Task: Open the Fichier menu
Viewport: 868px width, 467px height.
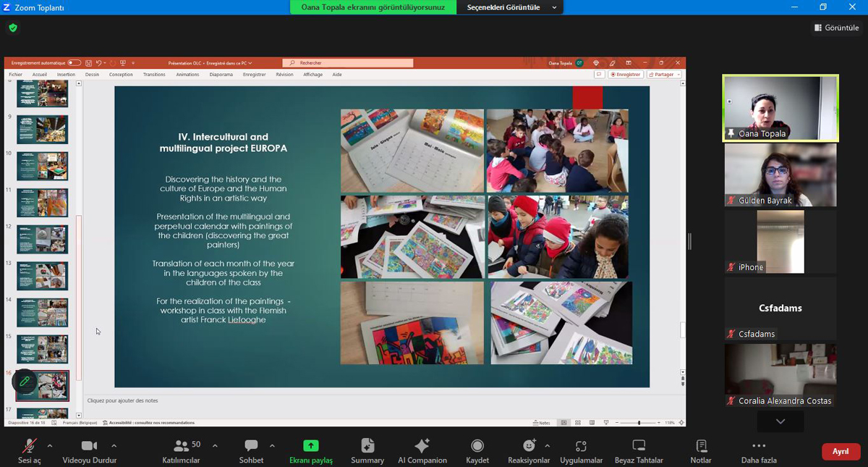Action: pyautogui.click(x=15, y=75)
